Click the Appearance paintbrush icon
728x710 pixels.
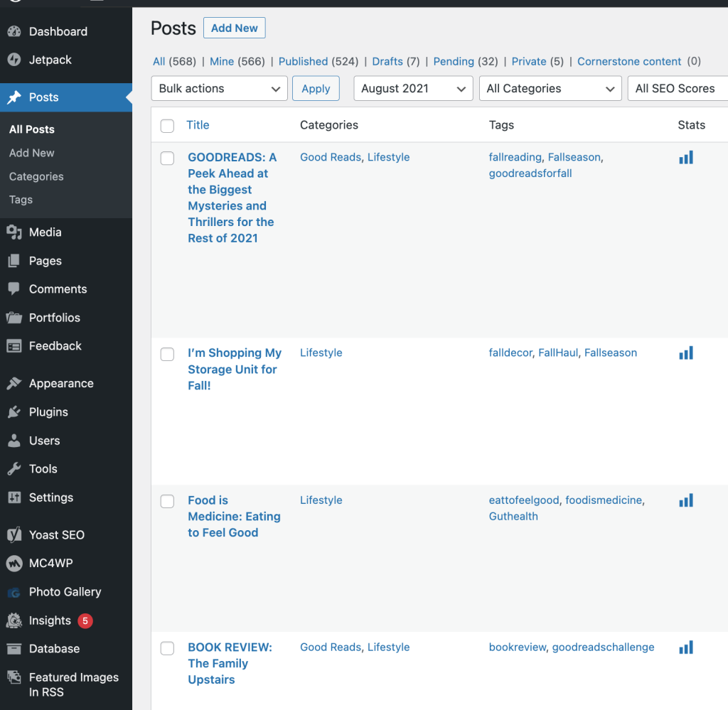click(14, 384)
